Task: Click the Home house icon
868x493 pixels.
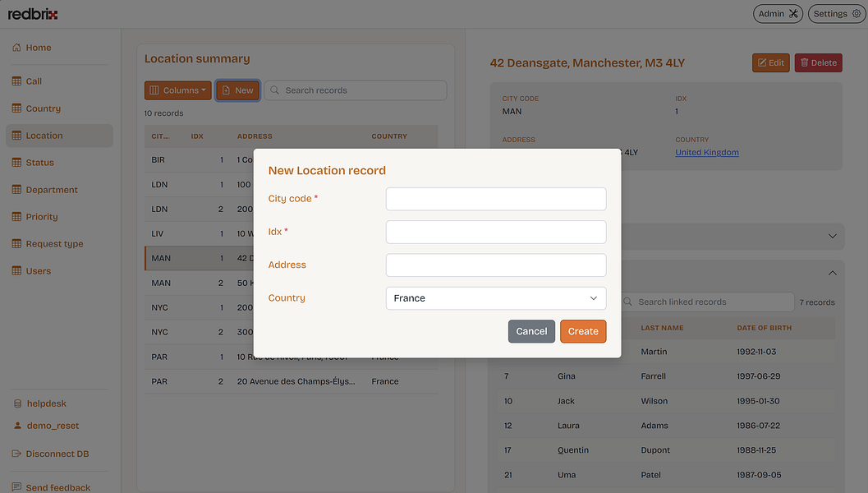Action: pos(16,48)
